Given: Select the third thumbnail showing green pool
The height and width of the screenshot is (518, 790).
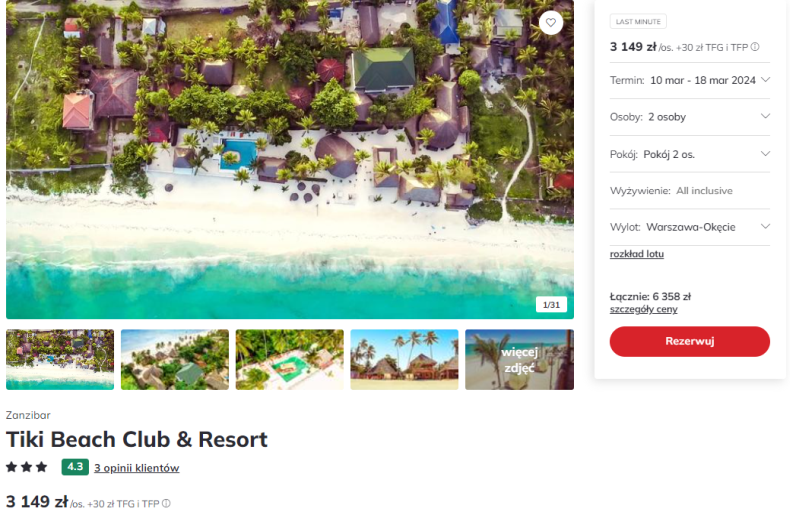Looking at the screenshot, I should [x=290, y=360].
